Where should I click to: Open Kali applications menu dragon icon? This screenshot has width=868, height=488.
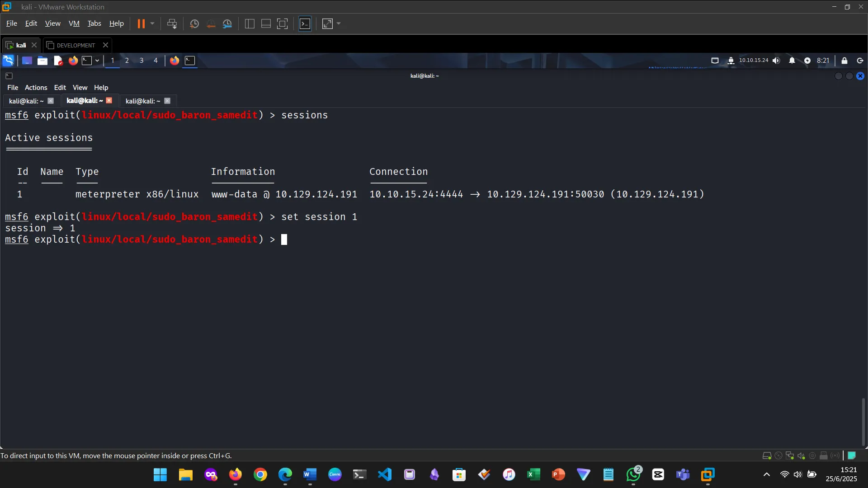[x=8, y=61]
